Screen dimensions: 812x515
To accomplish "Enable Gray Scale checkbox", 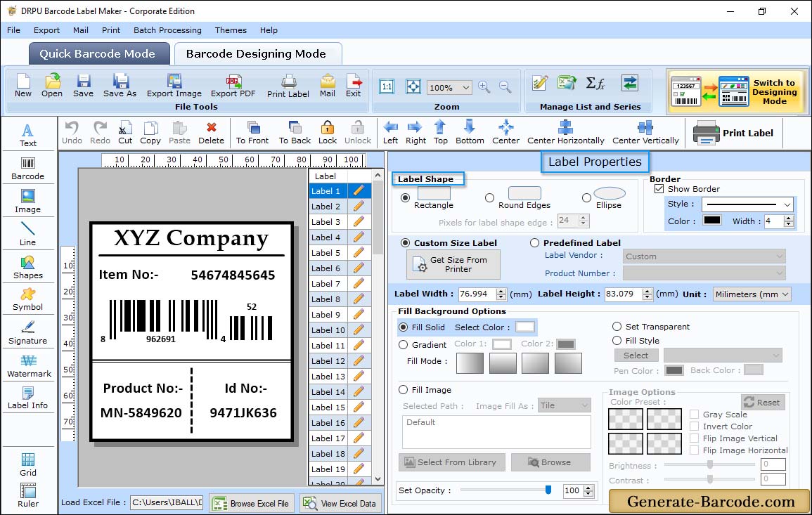I will tap(694, 414).
